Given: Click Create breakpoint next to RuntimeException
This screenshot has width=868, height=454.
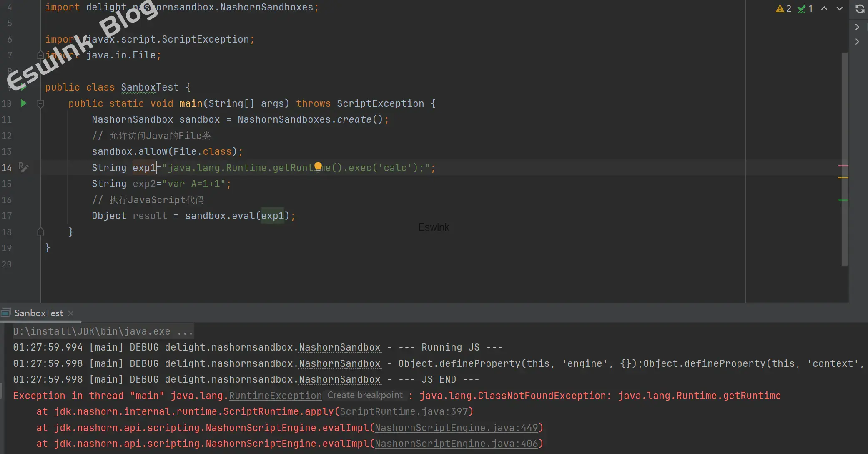Looking at the screenshot, I should 365,395.
